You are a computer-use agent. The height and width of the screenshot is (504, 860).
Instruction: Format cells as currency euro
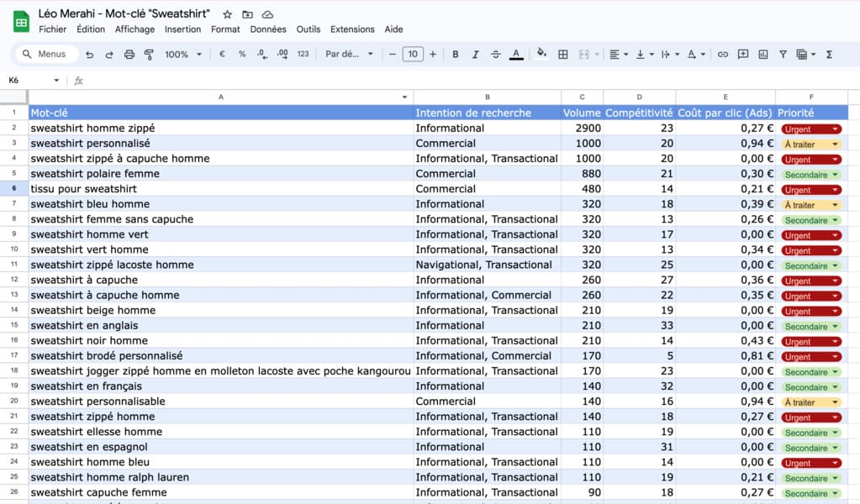(222, 55)
